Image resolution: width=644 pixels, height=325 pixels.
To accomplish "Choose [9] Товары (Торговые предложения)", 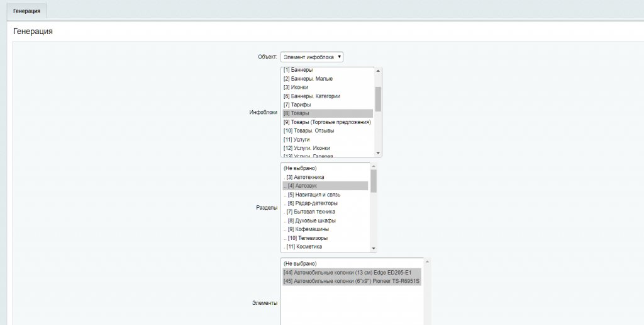I will 326,122.
